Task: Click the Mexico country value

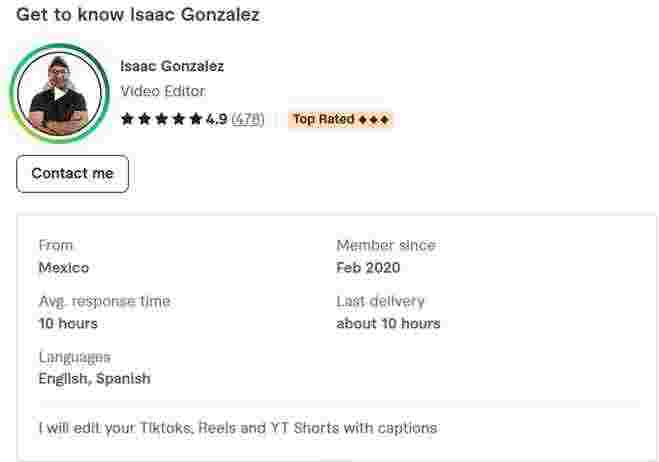Action: pos(64,268)
